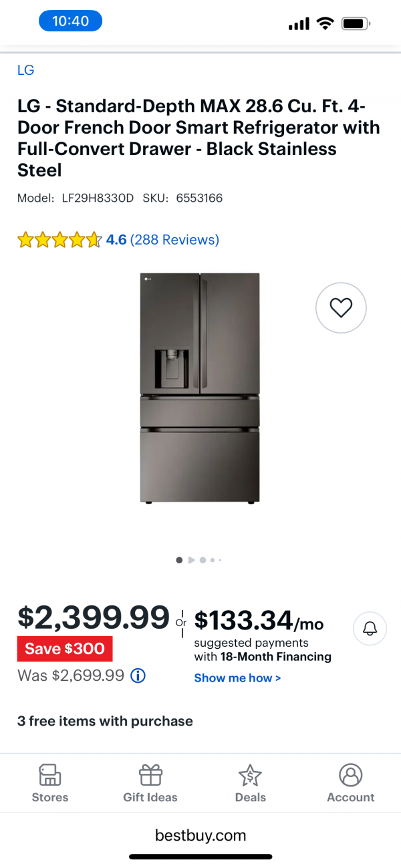401x868 pixels.
Task: Open 3 free items with purchase
Action: pyautogui.click(x=105, y=721)
